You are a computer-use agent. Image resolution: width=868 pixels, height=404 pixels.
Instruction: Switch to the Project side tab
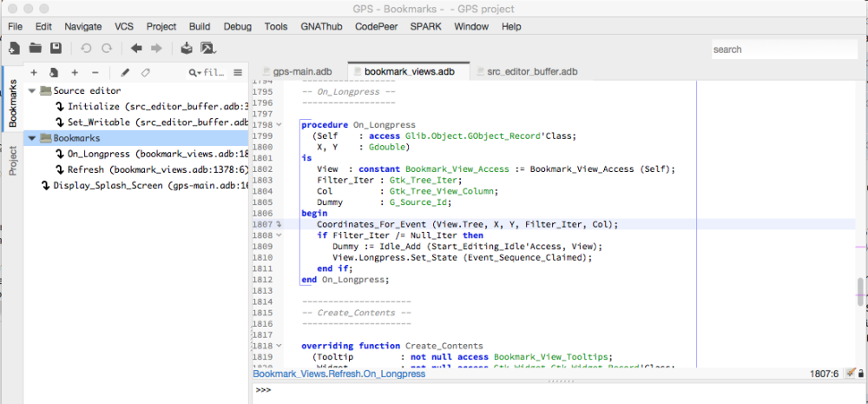click(x=13, y=161)
